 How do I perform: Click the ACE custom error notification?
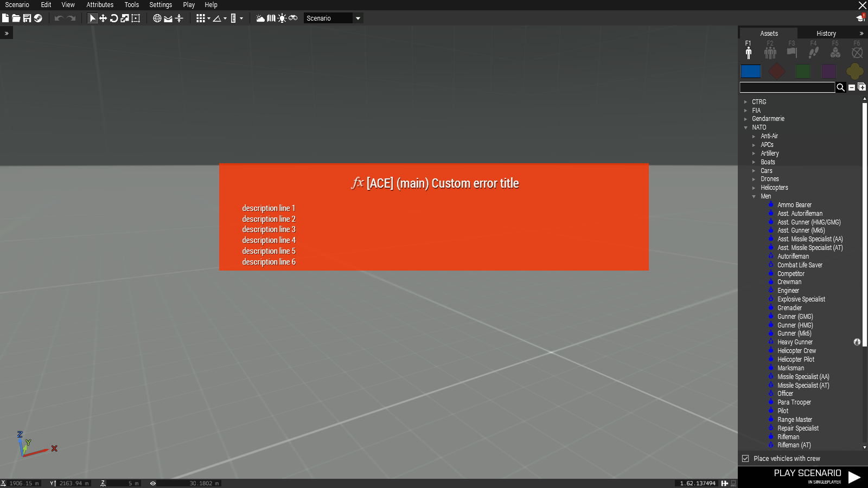[434, 217]
